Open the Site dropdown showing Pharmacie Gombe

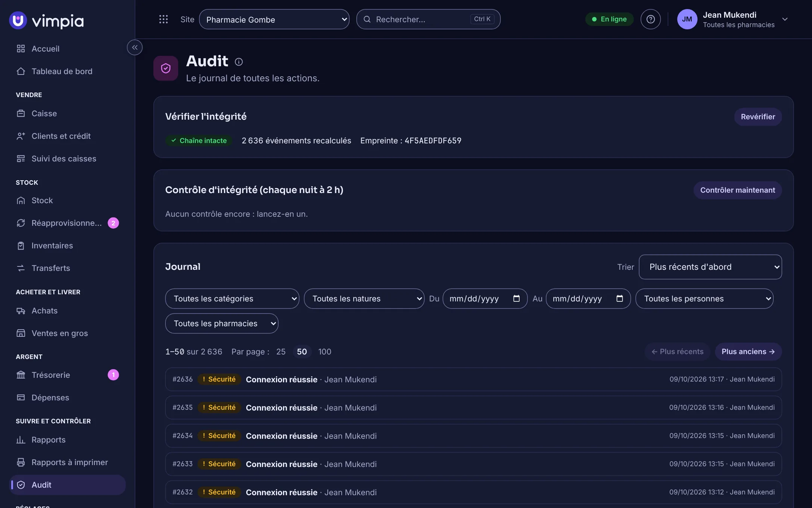point(274,19)
